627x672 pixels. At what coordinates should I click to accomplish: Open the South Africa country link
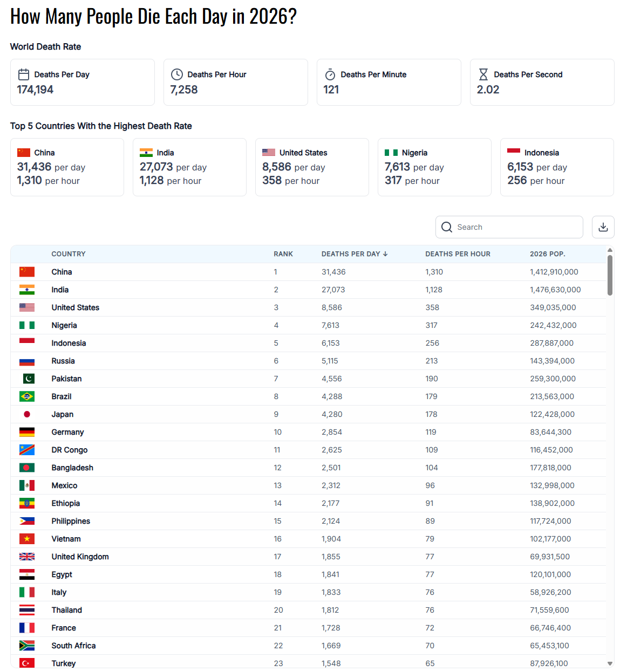pyautogui.click(x=73, y=646)
